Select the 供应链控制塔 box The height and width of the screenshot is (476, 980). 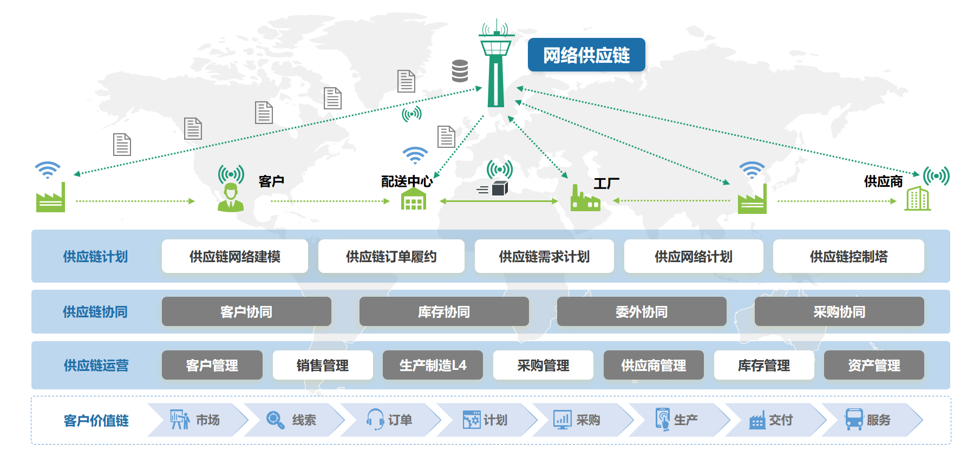[848, 257]
